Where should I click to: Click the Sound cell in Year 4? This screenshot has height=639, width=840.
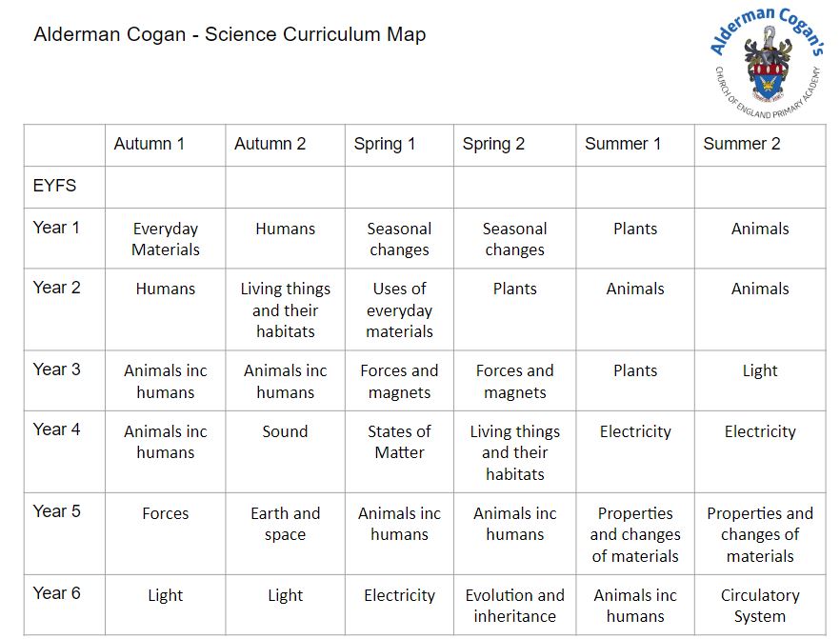point(285,431)
